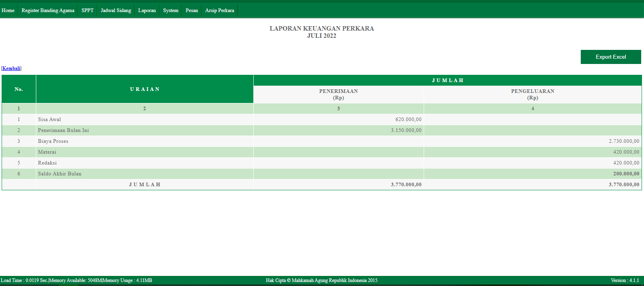This screenshot has height=286, width=644.
Task: Click the PENGELUARAN (Rp) column header
Action: pos(532,95)
